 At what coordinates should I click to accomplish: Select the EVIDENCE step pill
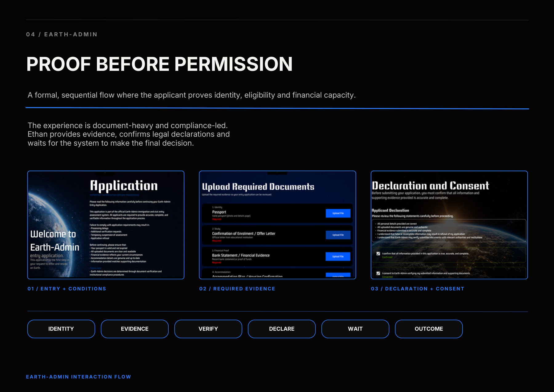[x=134, y=329]
